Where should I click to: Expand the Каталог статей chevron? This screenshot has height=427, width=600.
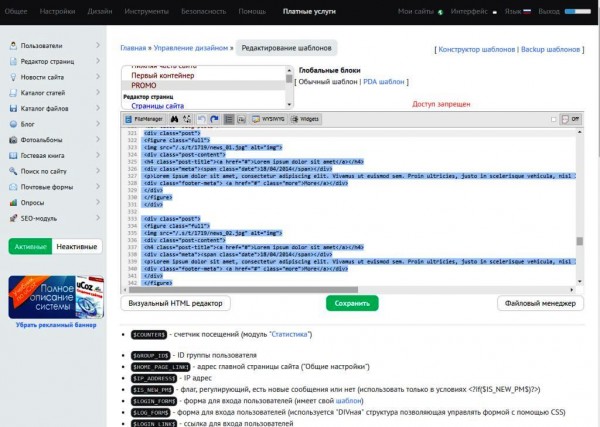click(98, 92)
